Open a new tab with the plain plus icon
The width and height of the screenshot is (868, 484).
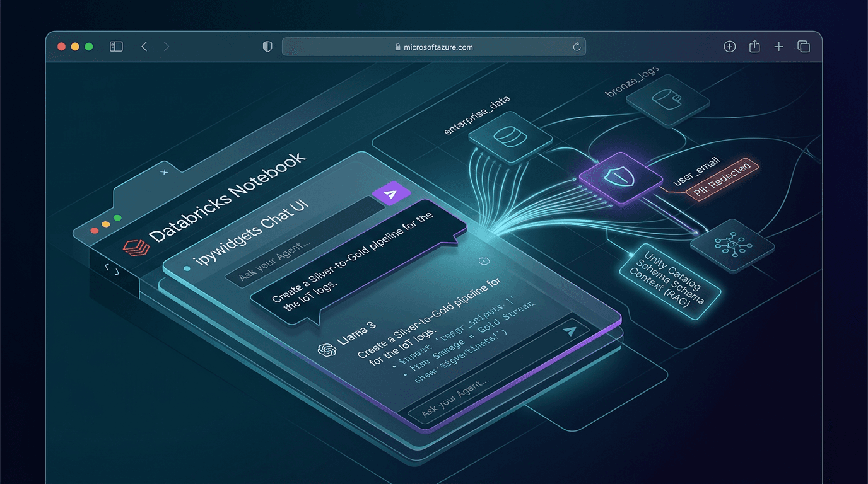point(779,47)
